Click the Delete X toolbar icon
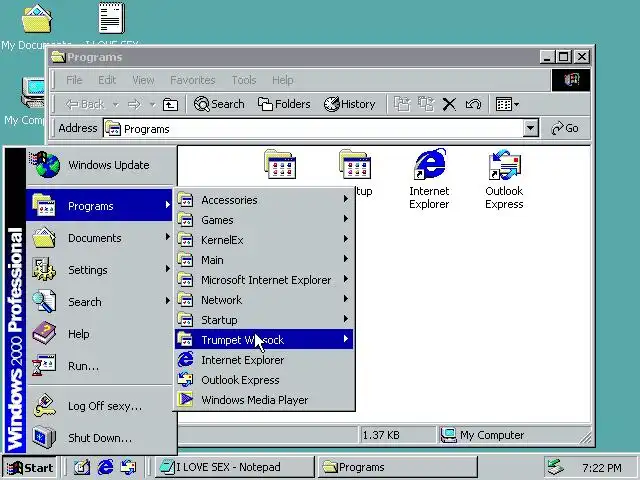This screenshot has height=480, width=640. [449, 104]
